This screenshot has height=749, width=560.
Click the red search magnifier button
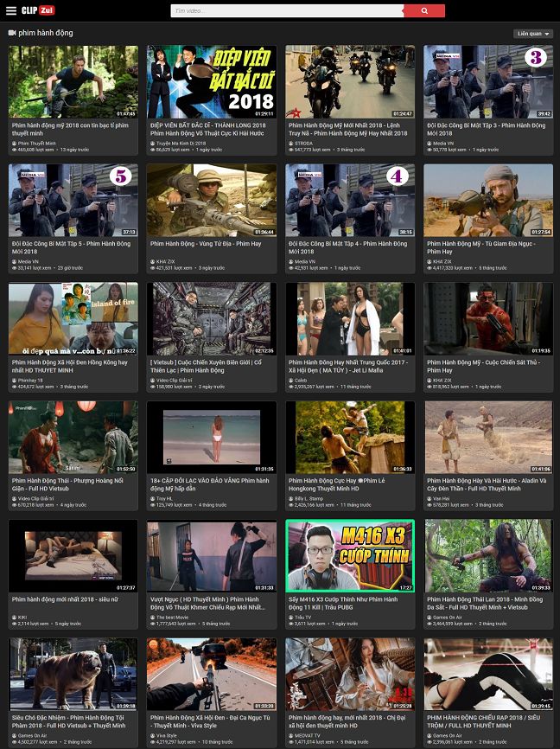tap(424, 11)
